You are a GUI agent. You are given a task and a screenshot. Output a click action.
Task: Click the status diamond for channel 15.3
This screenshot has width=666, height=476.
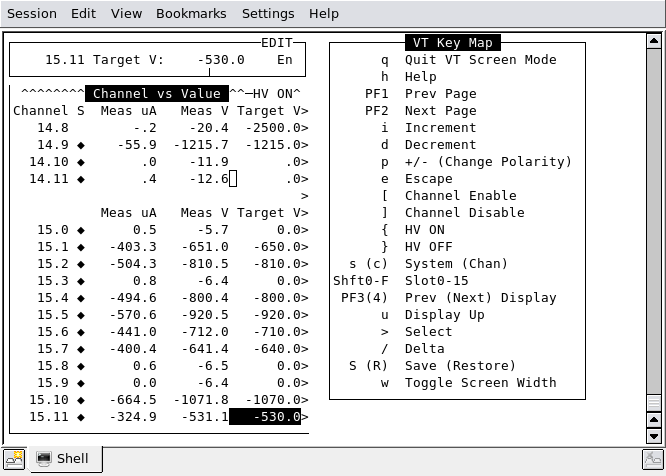81,281
